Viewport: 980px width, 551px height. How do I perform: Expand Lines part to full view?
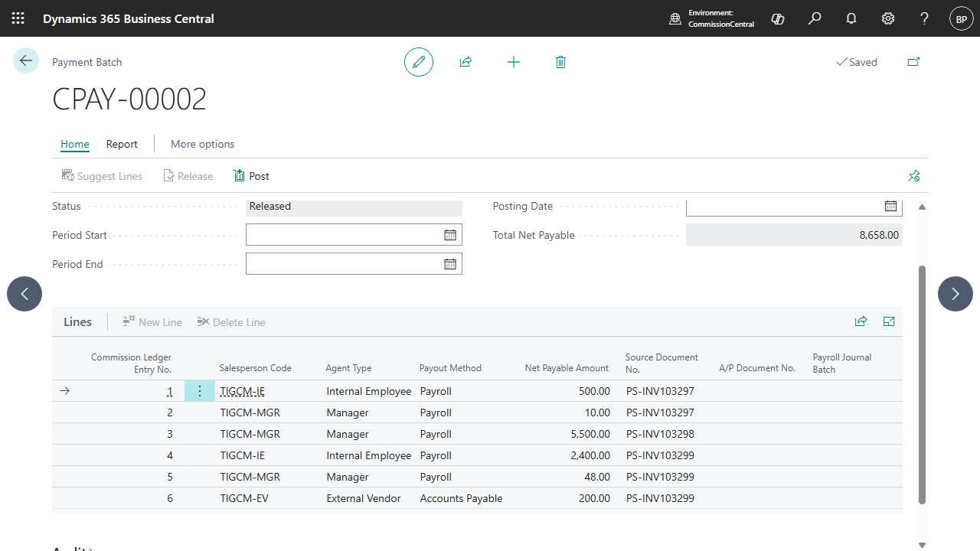pyautogui.click(x=889, y=321)
